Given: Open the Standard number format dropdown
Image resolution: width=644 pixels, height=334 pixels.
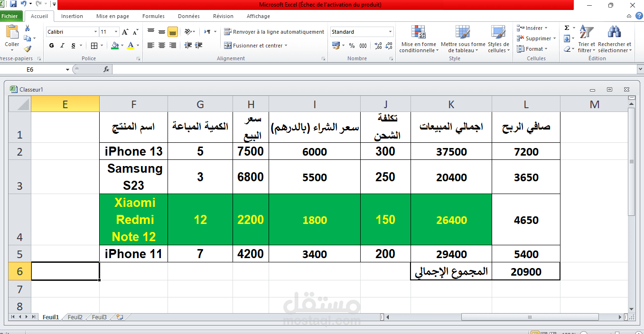Looking at the screenshot, I should (391, 32).
